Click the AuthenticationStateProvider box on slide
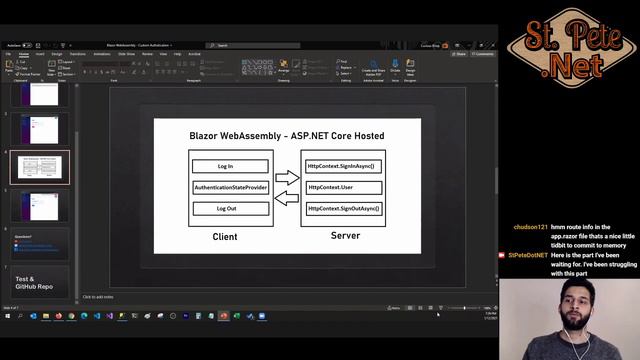The image size is (640, 360). point(231,187)
